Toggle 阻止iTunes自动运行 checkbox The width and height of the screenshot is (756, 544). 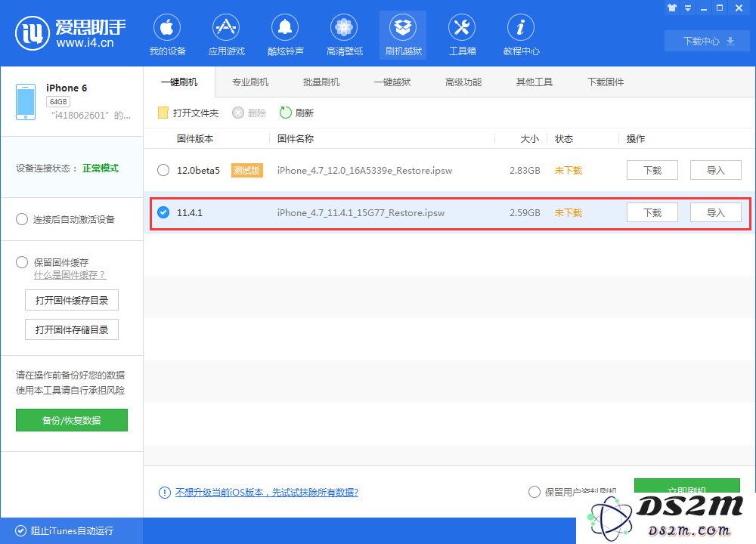click(x=20, y=530)
